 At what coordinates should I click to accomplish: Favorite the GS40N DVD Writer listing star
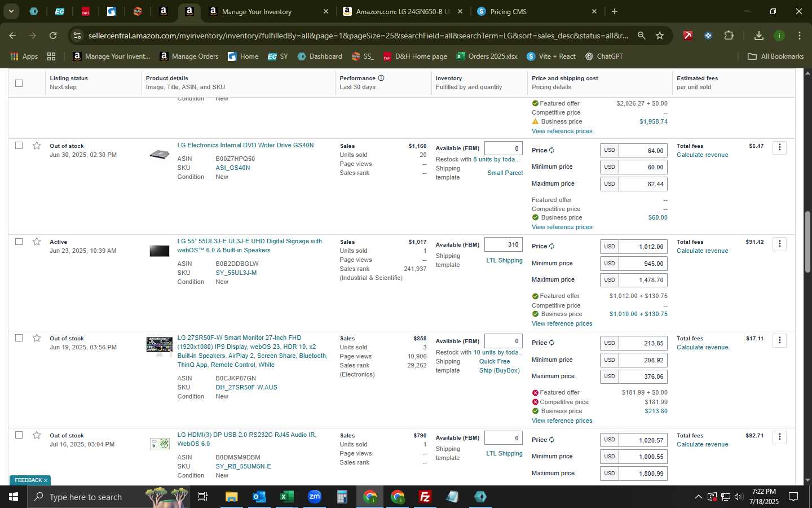37,146
